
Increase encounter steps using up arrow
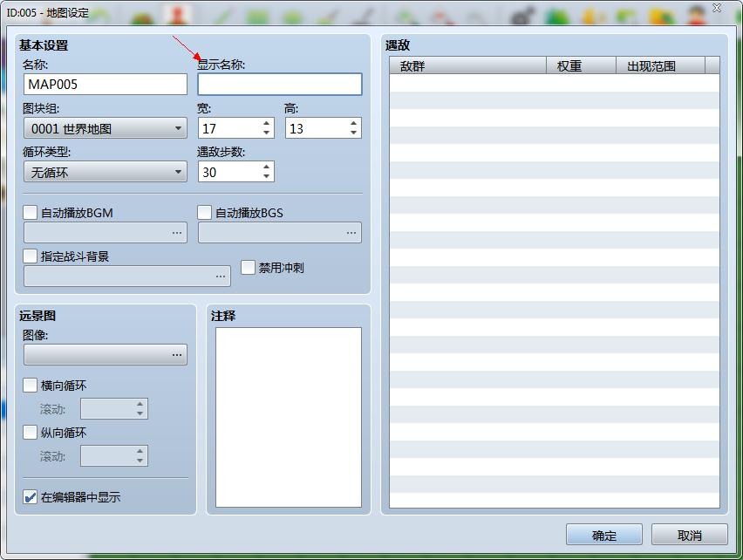click(x=266, y=167)
